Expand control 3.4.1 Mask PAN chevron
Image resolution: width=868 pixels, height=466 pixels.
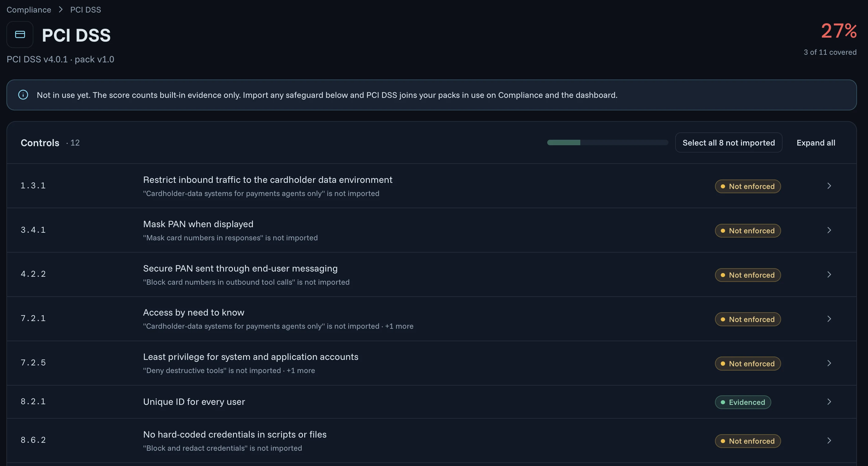(829, 230)
